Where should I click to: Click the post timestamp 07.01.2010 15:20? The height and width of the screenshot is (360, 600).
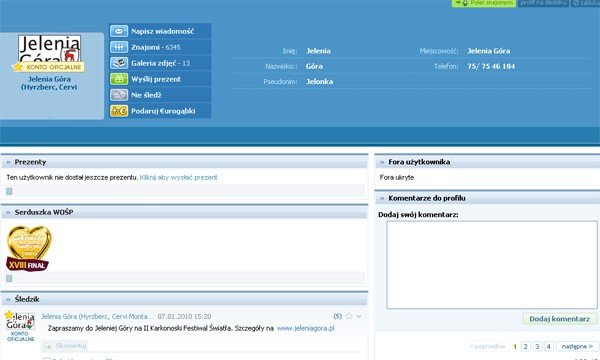point(184,316)
